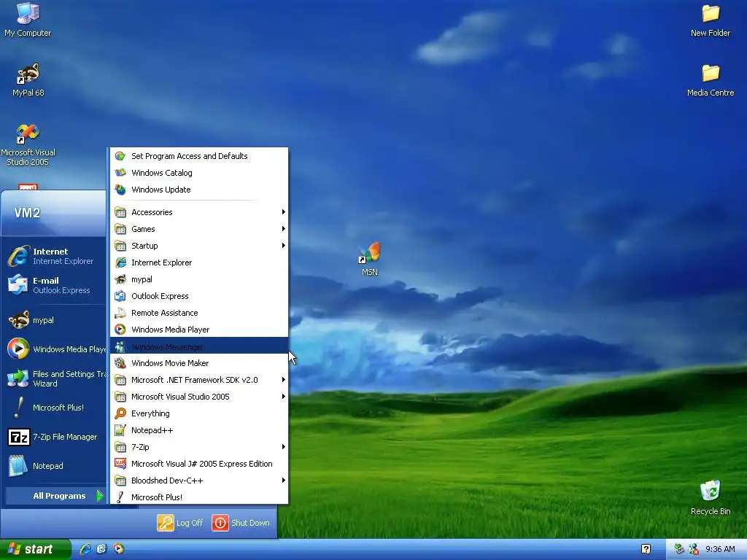Click the Shut Down button
The width and height of the screenshot is (747, 560).
click(241, 523)
